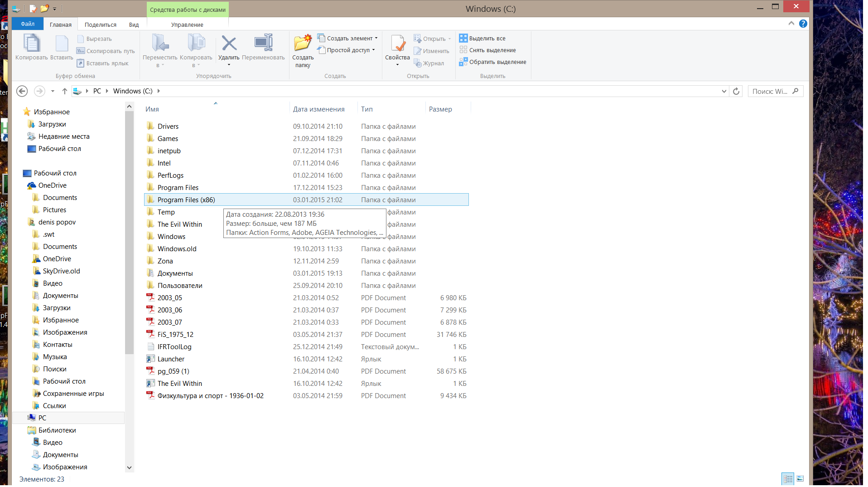This screenshot has width=868, height=487.
Task: Click the Delete (Удалить) red X icon
Action: (x=229, y=44)
